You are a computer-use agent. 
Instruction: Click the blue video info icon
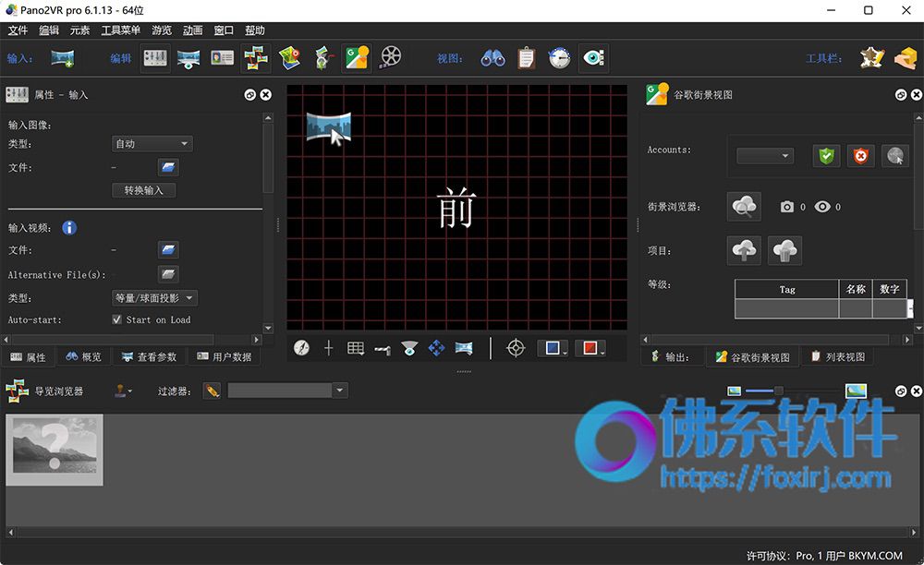click(69, 228)
